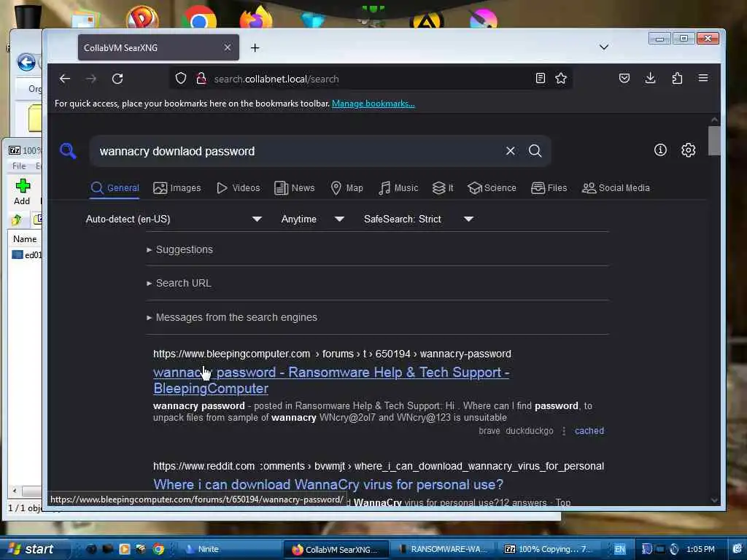Open Firefox downloads panel
This screenshot has width=747, height=560.
[650, 78]
